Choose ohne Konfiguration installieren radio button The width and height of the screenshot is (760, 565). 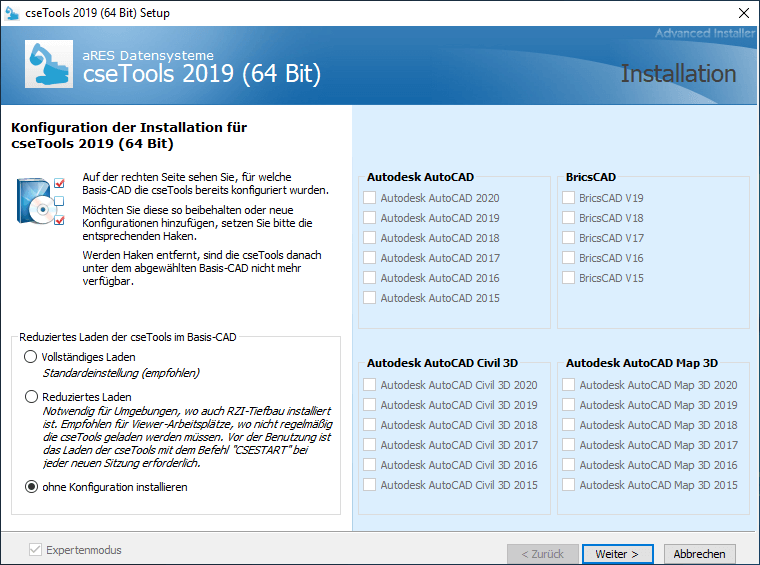31,487
